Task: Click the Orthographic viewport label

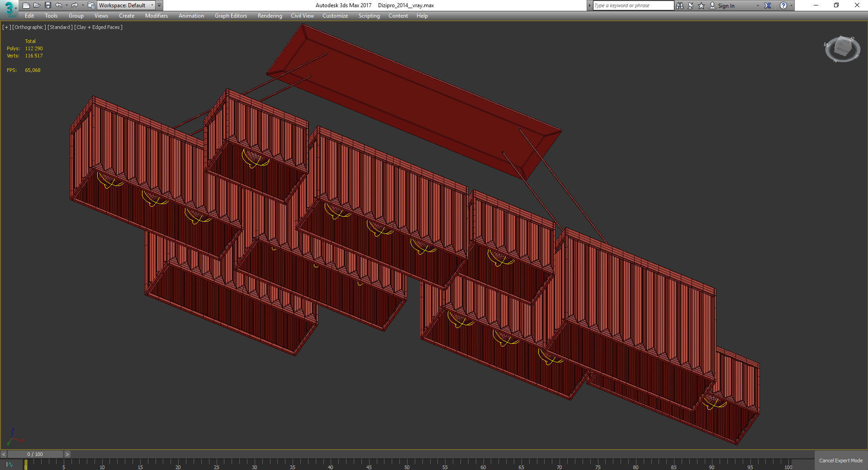Action: click(x=29, y=27)
